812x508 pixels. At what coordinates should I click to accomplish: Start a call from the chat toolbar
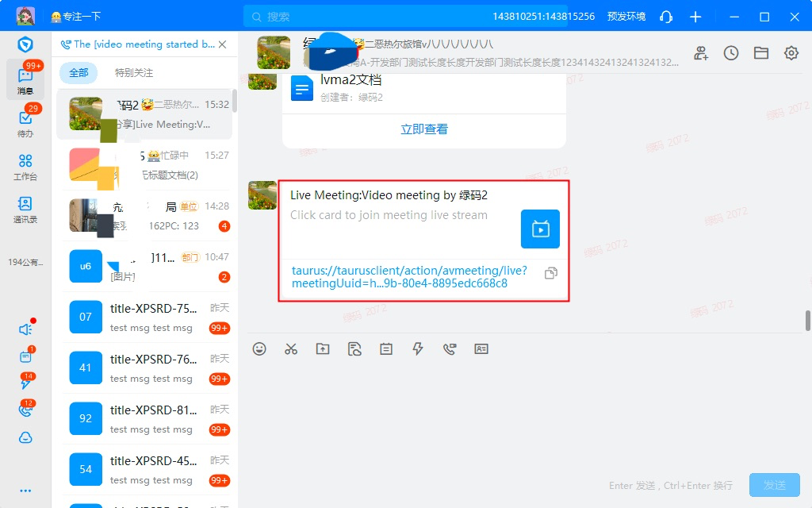(x=450, y=348)
